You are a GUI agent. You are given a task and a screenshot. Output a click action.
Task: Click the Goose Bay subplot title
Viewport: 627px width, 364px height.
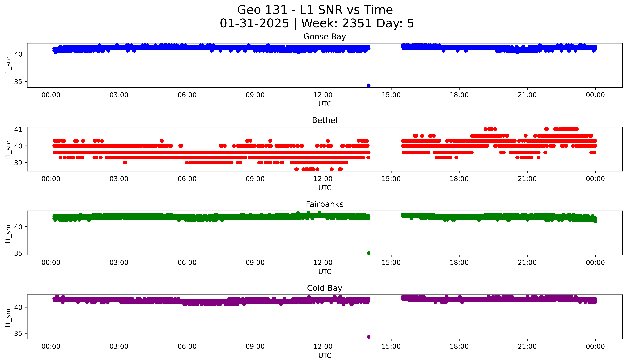(x=324, y=37)
